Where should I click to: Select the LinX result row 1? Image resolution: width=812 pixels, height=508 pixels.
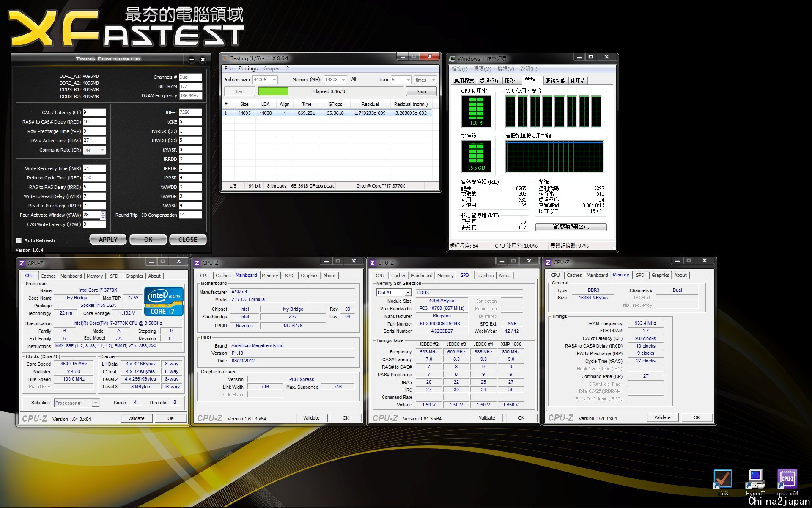328,113
